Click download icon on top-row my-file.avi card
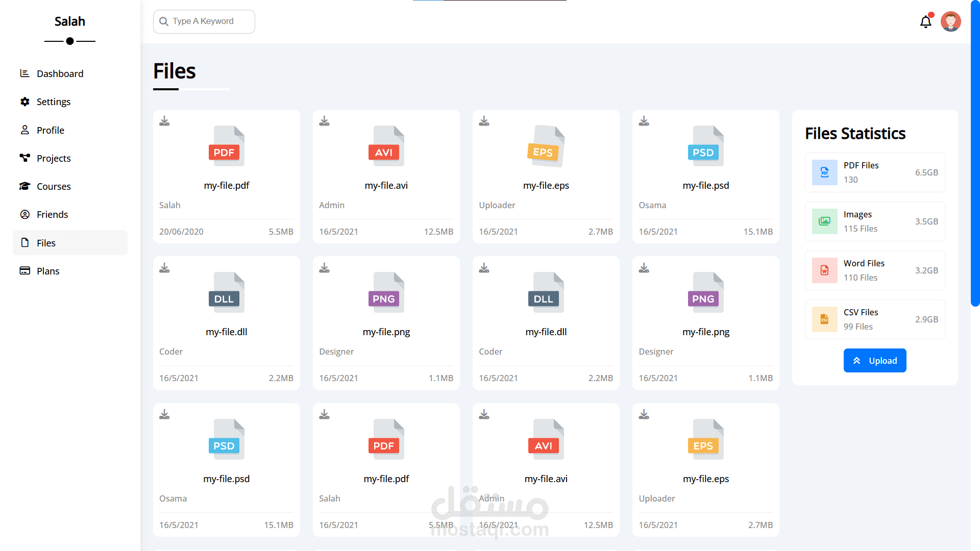 pyautogui.click(x=324, y=121)
